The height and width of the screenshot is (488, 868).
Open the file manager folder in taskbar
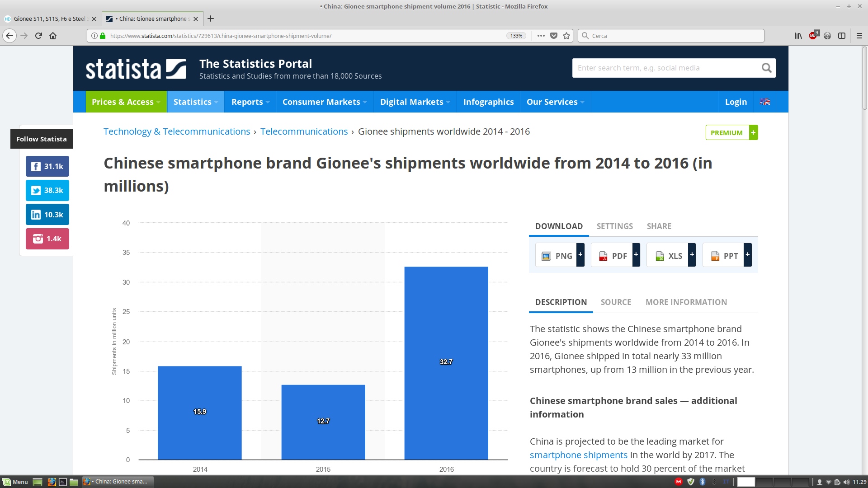click(74, 482)
